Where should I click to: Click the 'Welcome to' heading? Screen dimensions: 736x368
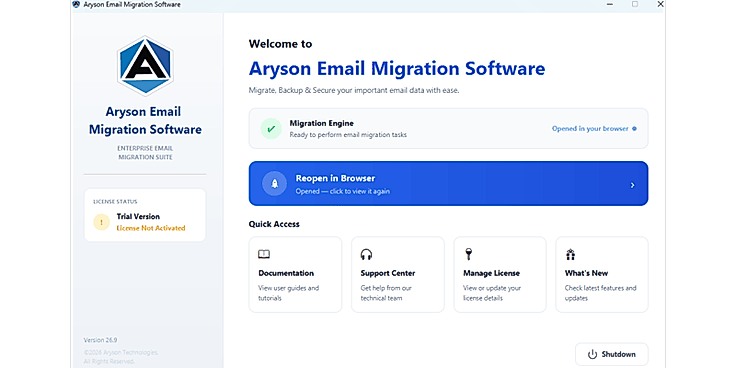tap(280, 44)
